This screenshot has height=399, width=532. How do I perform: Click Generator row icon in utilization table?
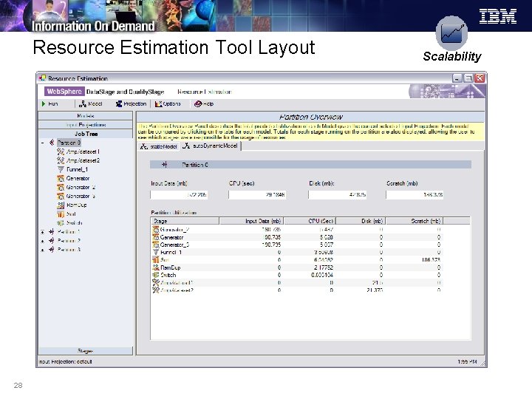[x=156, y=237]
